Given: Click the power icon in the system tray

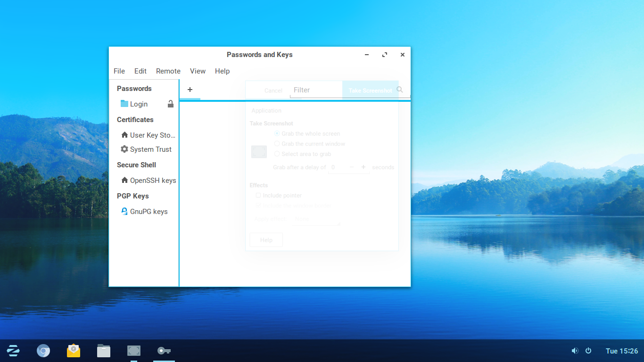Looking at the screenshot, I should (x=588, y=351).
